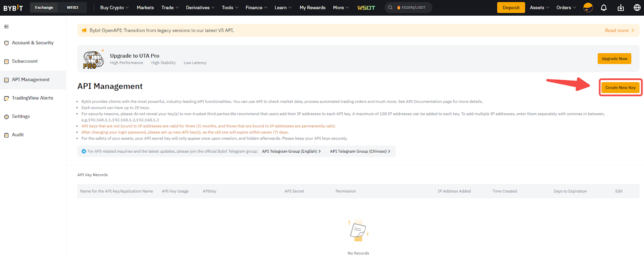Image resolution: width=644 pixels, height=261 pixels.
Task: Expand the Assets dropdown
Action: point(539,8)
